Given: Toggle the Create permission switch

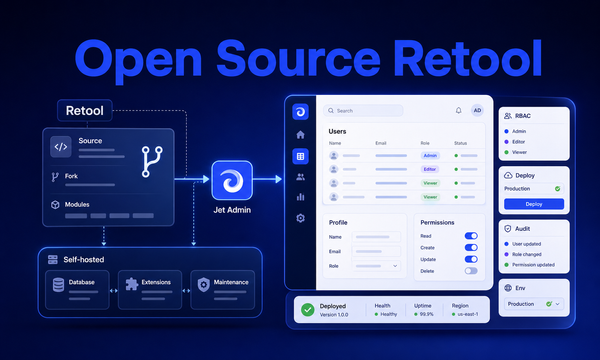Looking at the screenshot, I should 471,248.
